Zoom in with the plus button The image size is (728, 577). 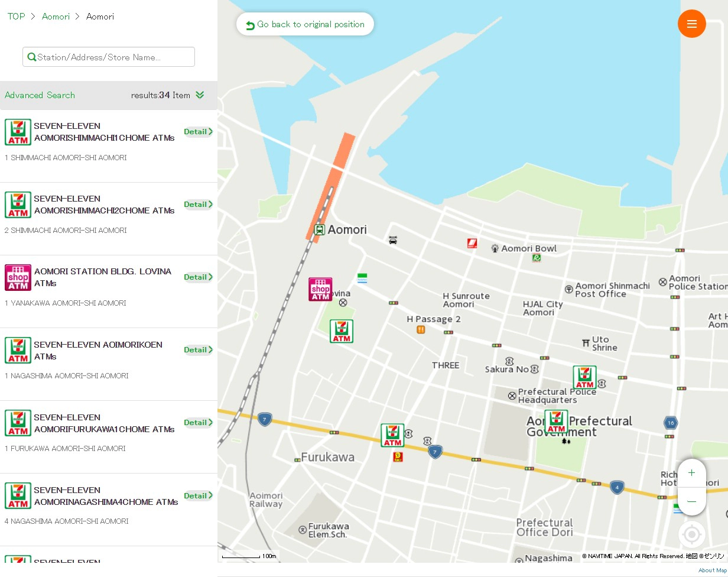691,473
